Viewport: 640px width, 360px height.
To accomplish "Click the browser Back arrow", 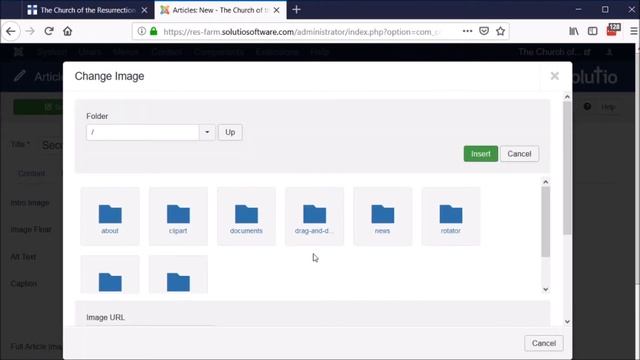I will (11, 31).
